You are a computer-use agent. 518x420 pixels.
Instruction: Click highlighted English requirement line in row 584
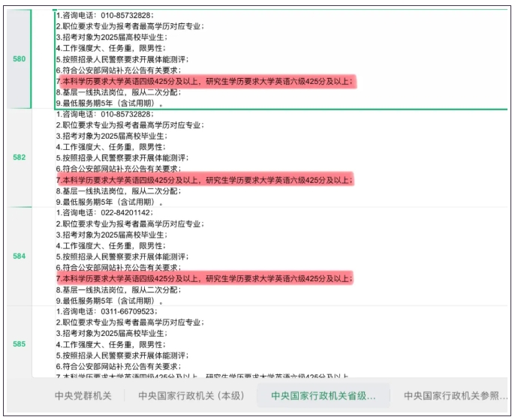204,278
